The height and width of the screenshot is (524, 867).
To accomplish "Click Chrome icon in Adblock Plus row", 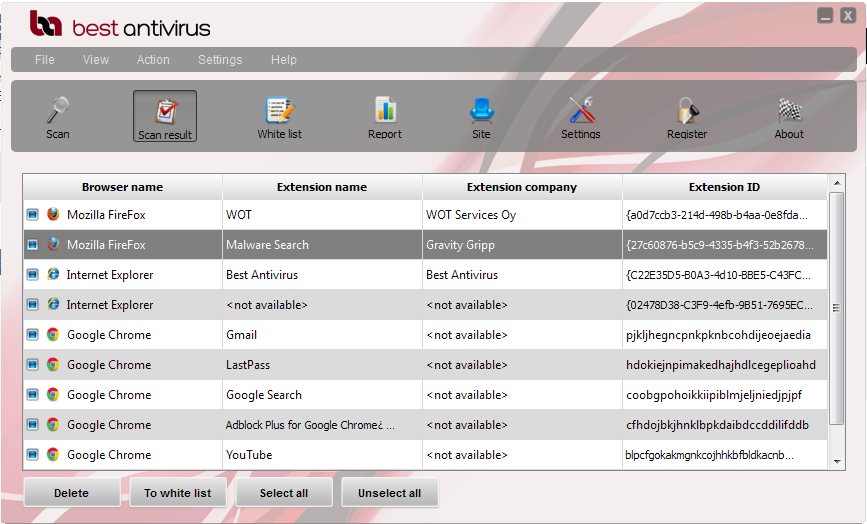I will click(x=53, y=424).
